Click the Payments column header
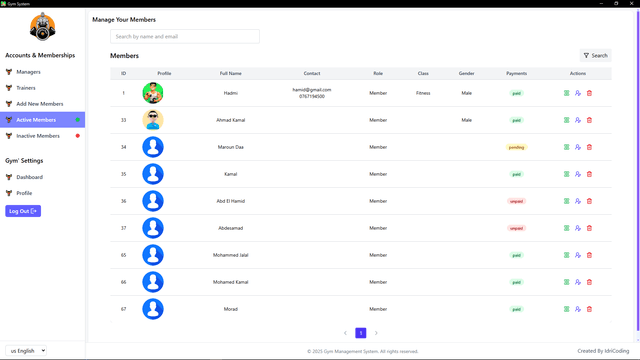 [x=516, y=73]
